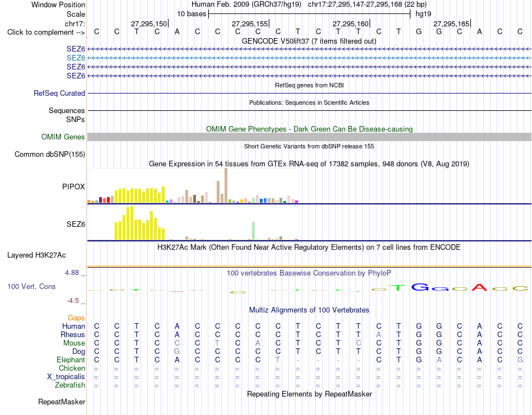
Task: Click the large blue G in PhyloP logo
Action: tap(420, 287)
